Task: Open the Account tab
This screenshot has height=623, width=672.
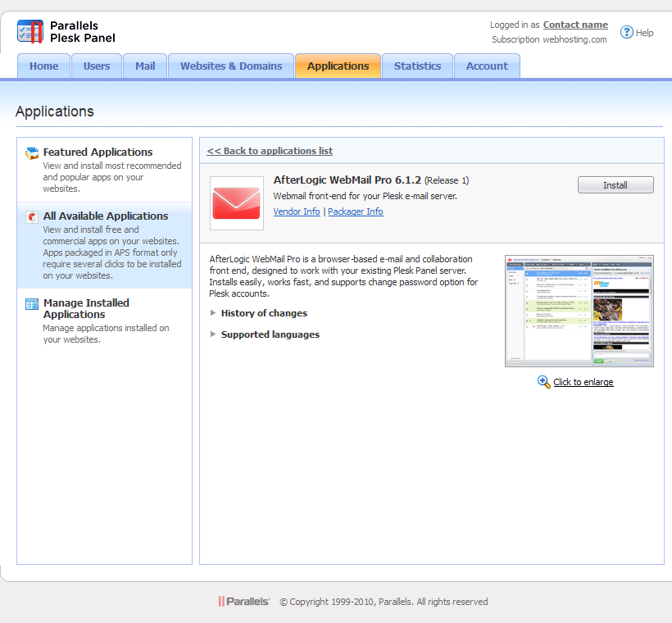Action: click(x=487, y=66)
